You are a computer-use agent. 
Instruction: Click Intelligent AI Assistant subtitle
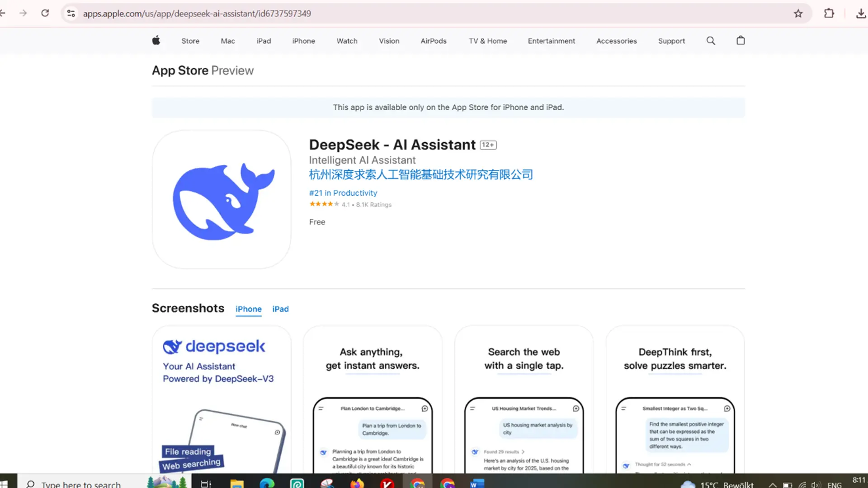[x=362, y=160]
